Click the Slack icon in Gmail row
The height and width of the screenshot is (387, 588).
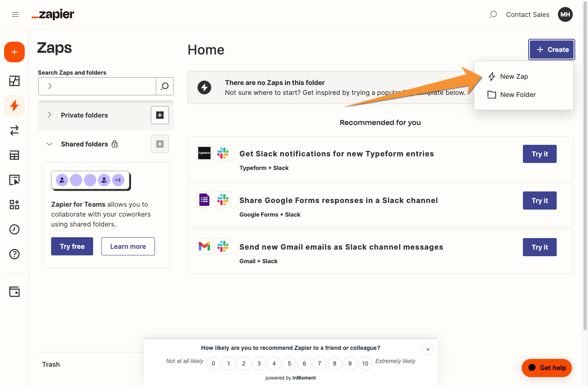coord(223,246)
